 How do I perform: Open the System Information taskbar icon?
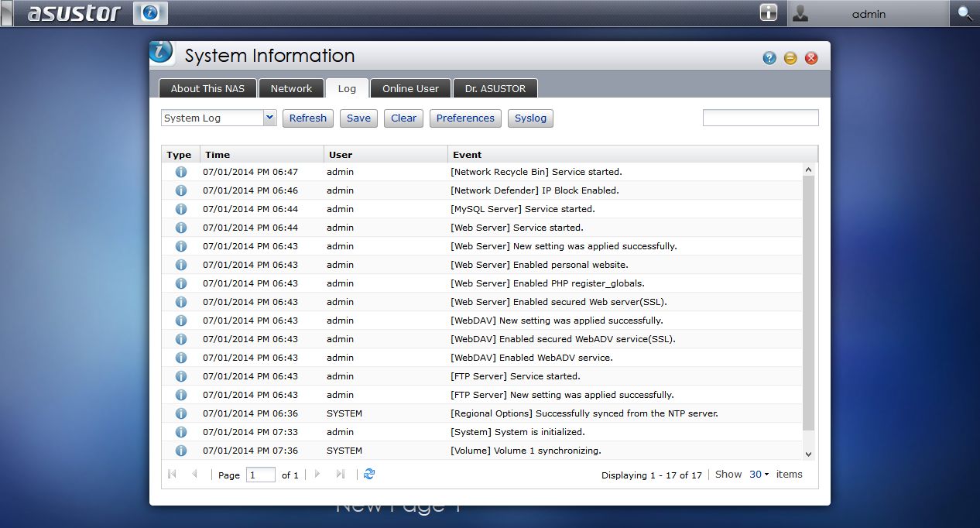tap(151, 13)
